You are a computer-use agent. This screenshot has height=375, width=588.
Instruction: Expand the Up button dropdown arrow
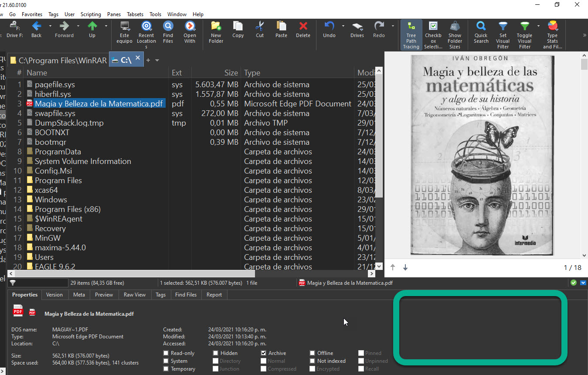click(106, 26)
